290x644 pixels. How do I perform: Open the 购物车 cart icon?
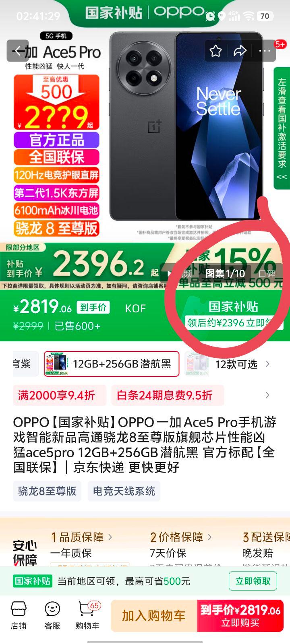point(87,615)
